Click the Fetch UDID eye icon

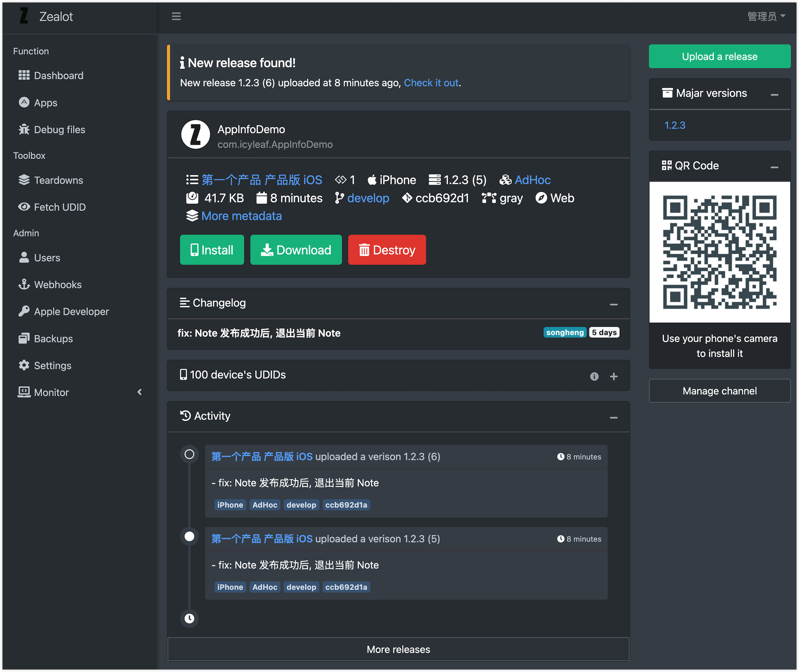point(24,206)
